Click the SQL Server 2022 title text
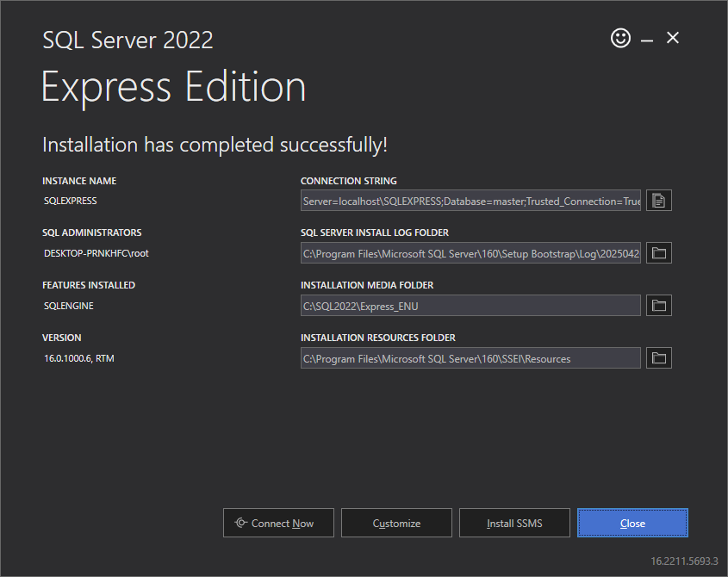Screen dimensions: 728x577 pyautogui.click(x=128, y=40)
